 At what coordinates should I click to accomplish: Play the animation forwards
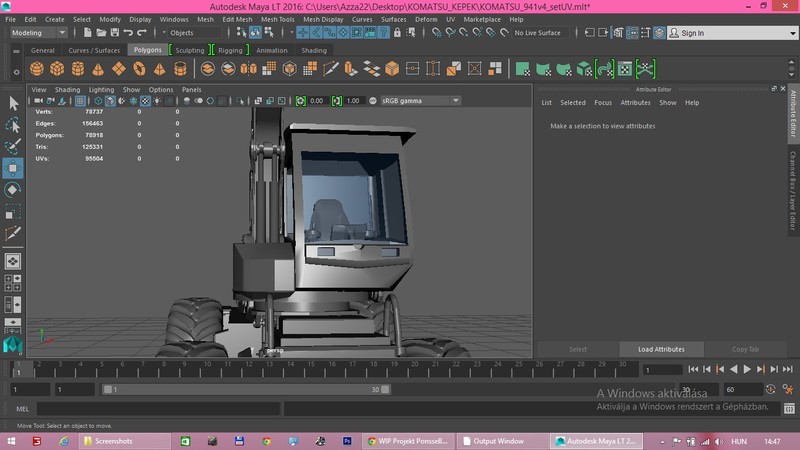coord(747,369)
